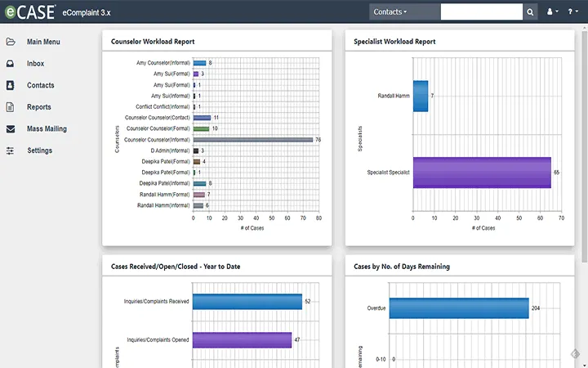588x368 pixels.
Task: Click the Inquiries/Complaints Opened label
Action: (158, 340)
